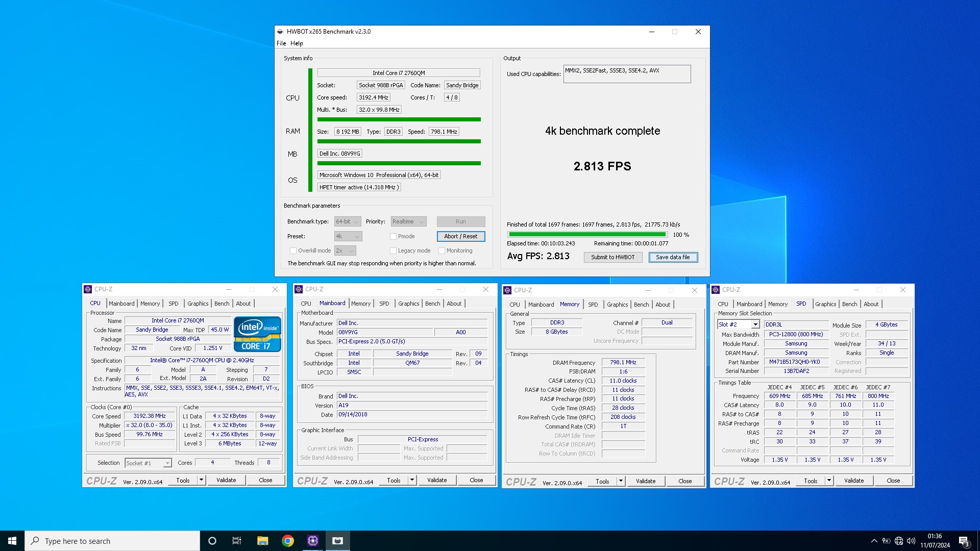This screenshot has width=980, height=551.
Task: Enable the Legacy mode checkbox
Action: point(393,251)
